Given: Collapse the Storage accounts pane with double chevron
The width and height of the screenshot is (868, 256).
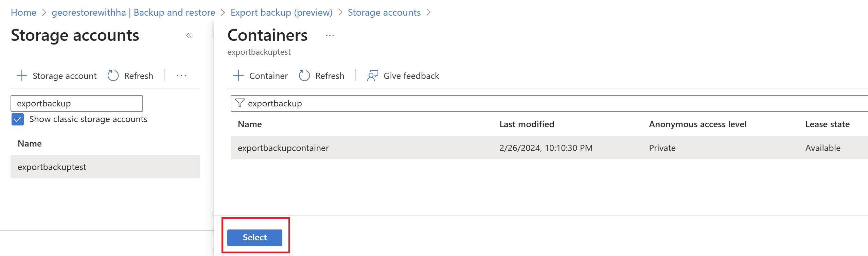Looking at the screenshot, I should 189,35.
